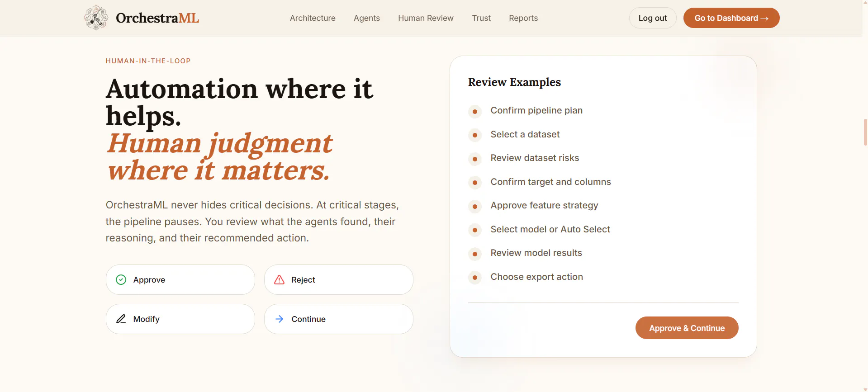The width and height of the screenshot is (868, 392).
Task: Click the OrchestraML brand name
Action: (157, 18)
